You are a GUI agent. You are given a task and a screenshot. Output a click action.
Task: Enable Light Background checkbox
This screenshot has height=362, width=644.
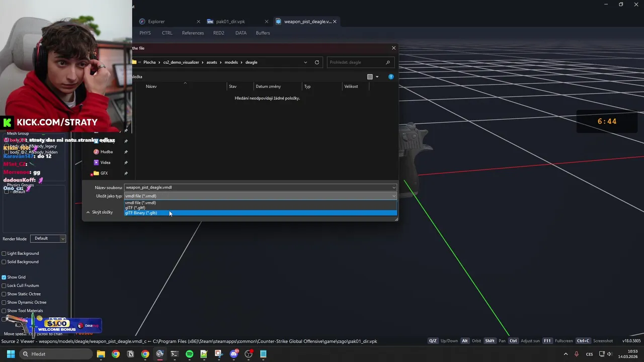(x=4, y=253)
